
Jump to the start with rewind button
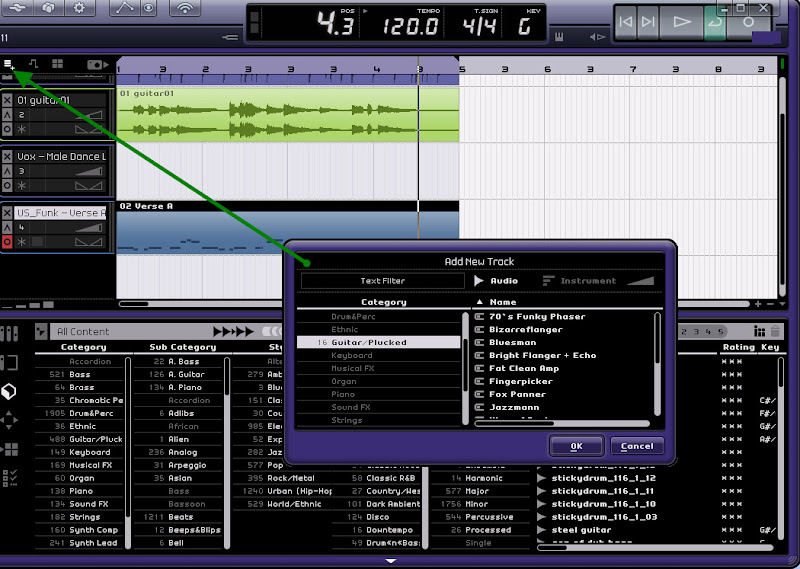625,22
